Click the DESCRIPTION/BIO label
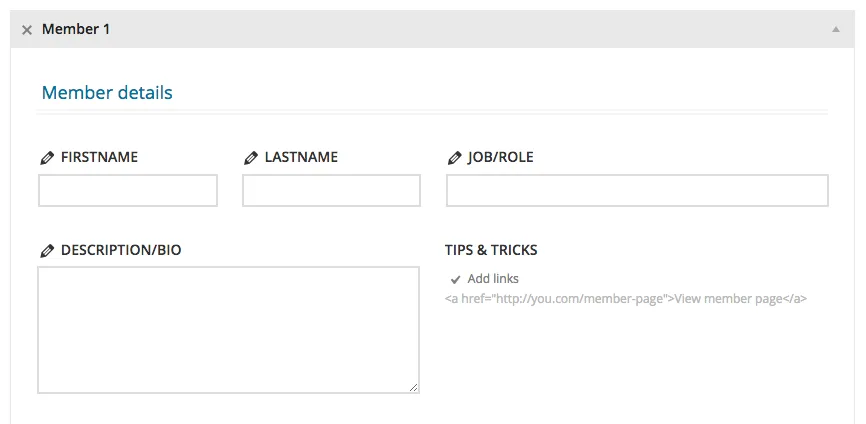Viewport: 866px width, 424px height. click(121, 250)
